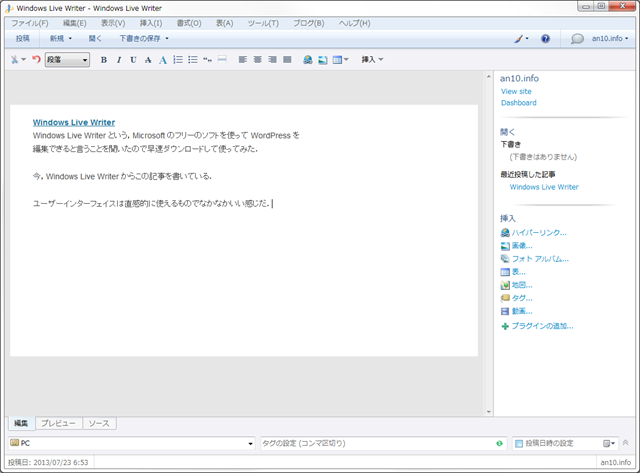Open recent post Windows Live Writer in sidebar

(x=544, y=187)
